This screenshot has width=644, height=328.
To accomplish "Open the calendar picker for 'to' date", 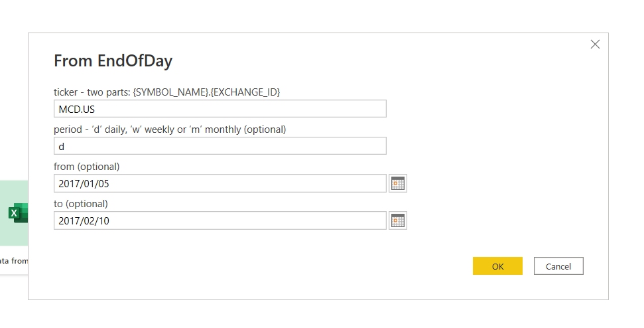I will 397,220.
